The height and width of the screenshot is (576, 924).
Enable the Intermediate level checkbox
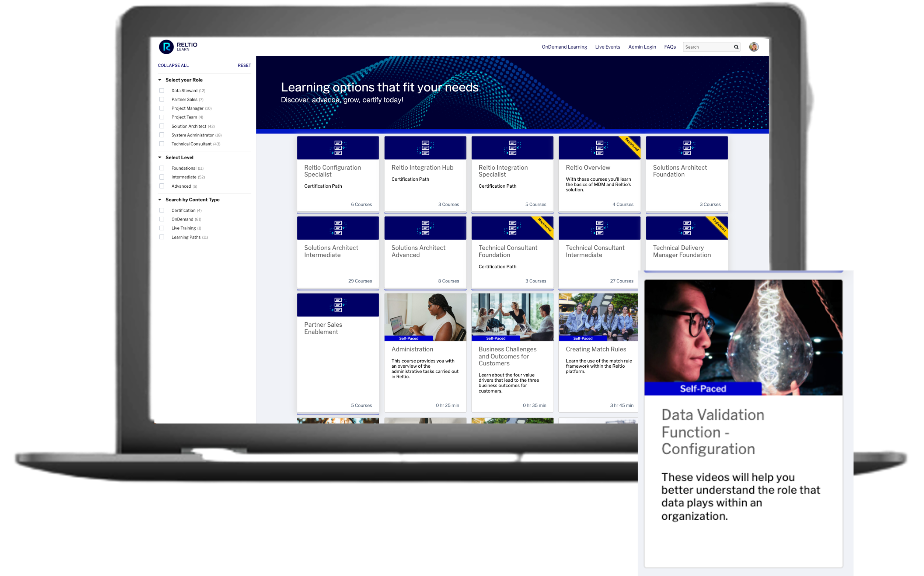161,177
